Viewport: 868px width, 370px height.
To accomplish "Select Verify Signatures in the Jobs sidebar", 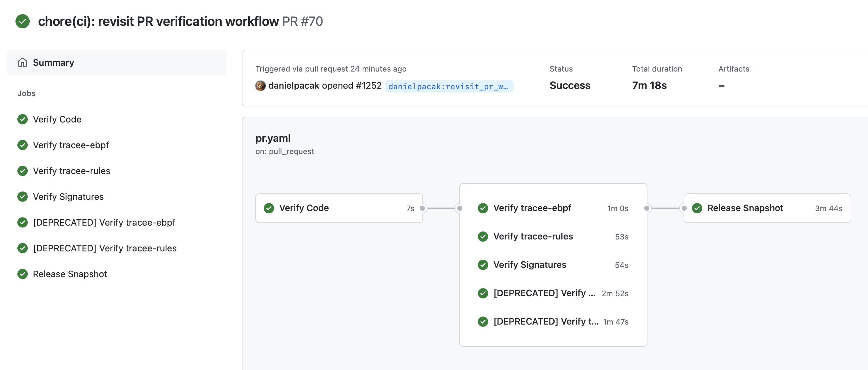I will [68, 197].
